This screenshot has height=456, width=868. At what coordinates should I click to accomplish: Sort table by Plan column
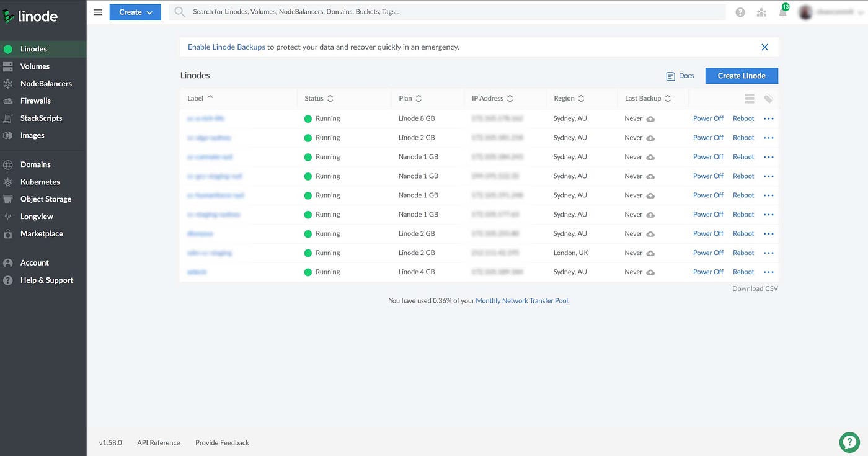point(410,98)
